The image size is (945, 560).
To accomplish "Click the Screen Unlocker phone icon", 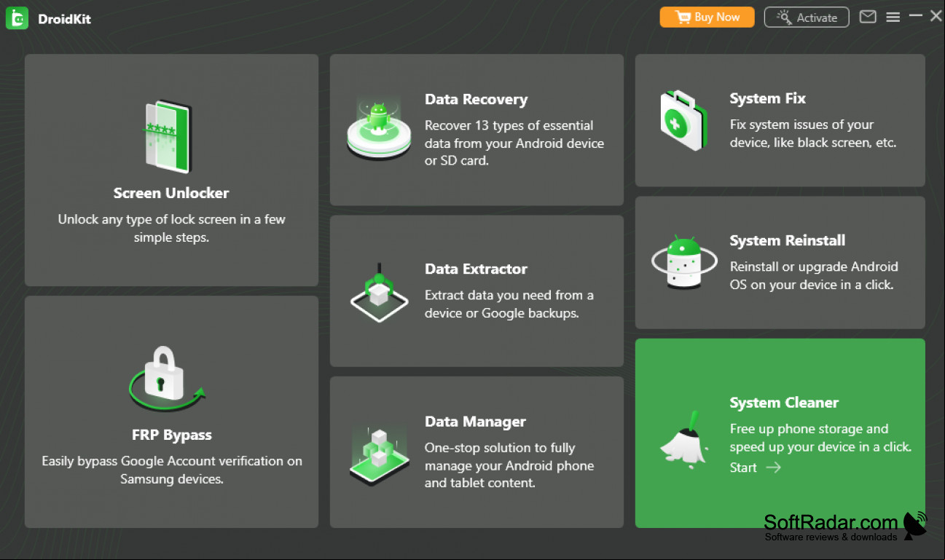I will [x=168, y=138].
